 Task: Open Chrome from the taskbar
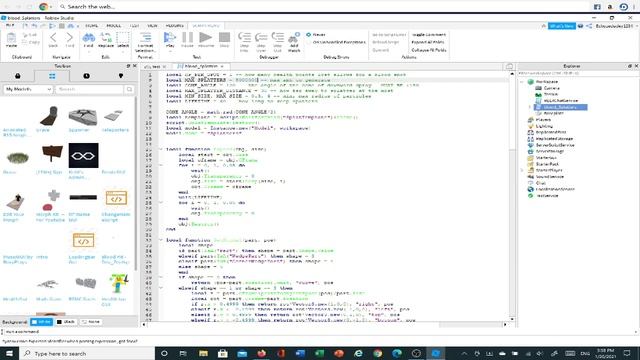coord(378,353)
